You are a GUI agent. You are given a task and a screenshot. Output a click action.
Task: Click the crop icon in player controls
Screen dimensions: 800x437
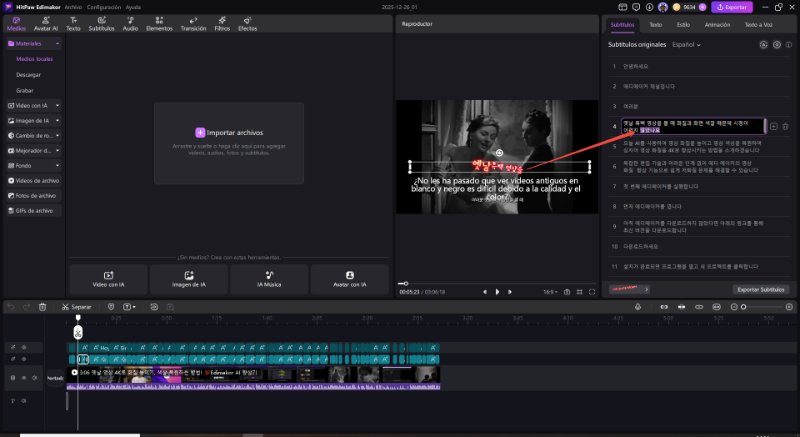[579, 292]
